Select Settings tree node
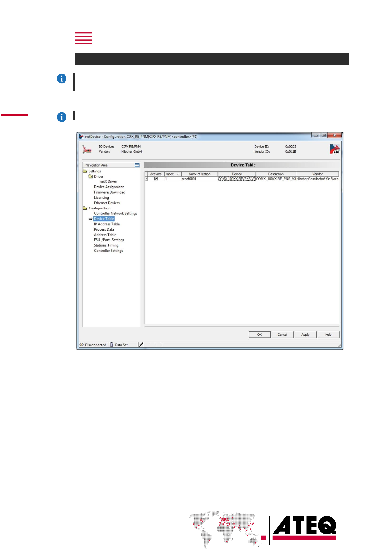The height and width of the screenshot is (555, 392). tap(94, 171)
